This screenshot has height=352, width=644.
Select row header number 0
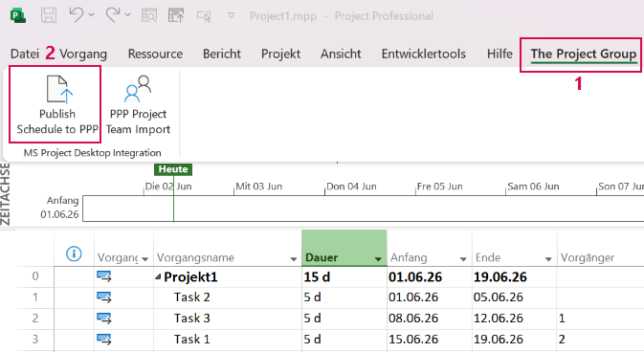[x=35, y=276]
